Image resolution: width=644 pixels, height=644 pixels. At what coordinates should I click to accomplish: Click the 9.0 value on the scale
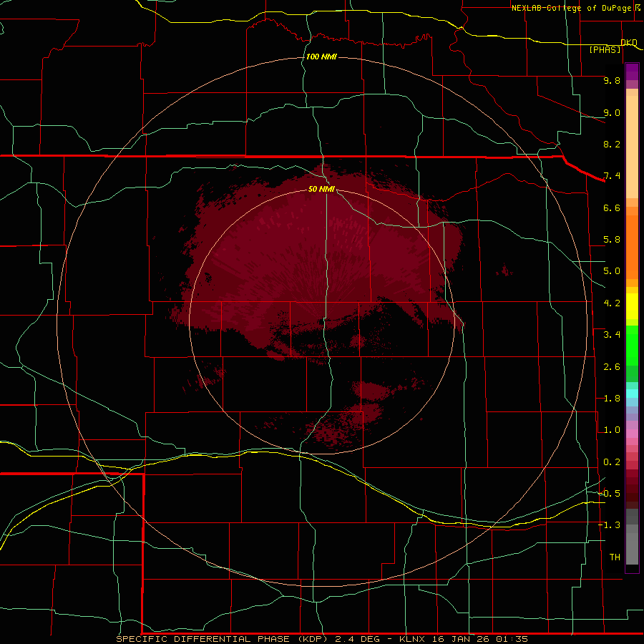612,112
